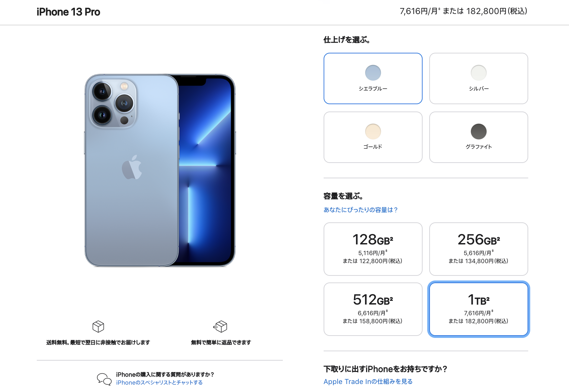569x392 pixels.
Task: Click the 送料無料 delivery text
Action: tap(98, 342)
